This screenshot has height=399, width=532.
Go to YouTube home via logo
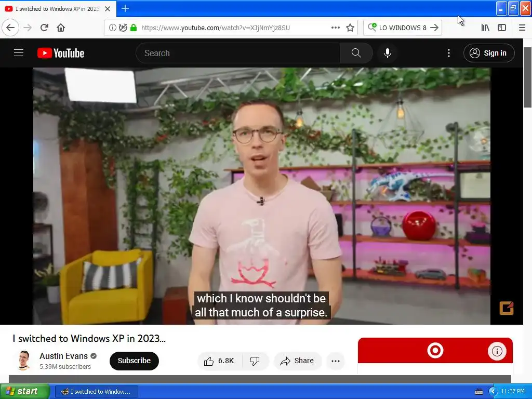[x=61, y=53]
